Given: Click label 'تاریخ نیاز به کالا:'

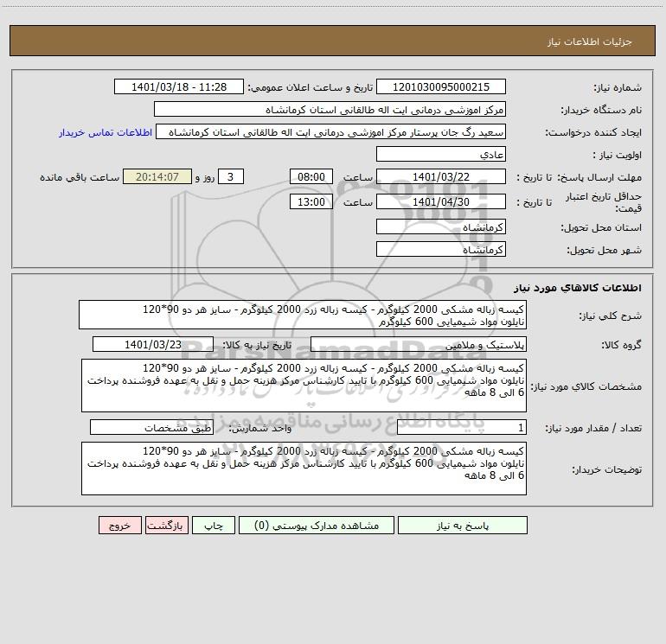Looking at the screenshot, I should [x=258, y=345].
